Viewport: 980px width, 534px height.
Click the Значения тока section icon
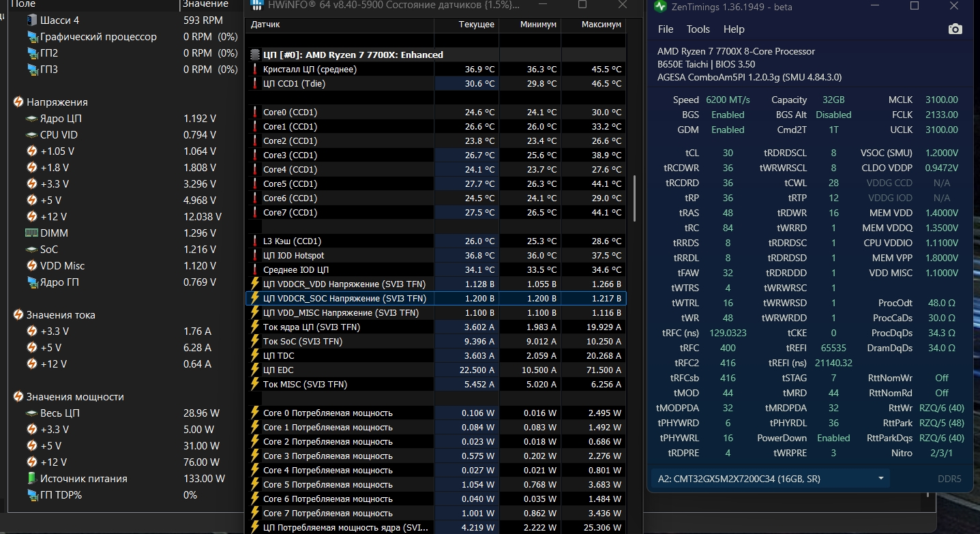(18, 315)
